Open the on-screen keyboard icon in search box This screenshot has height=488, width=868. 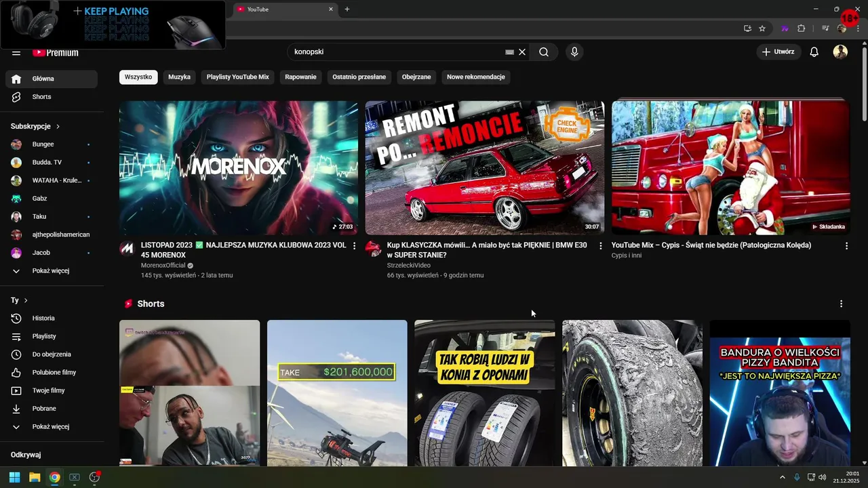coord(510,52)
